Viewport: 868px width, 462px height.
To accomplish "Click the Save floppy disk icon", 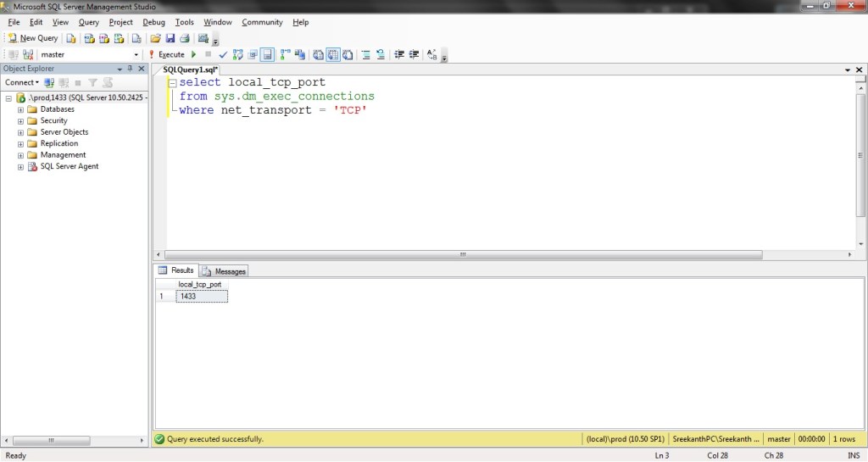I will (x=170, y=38).
